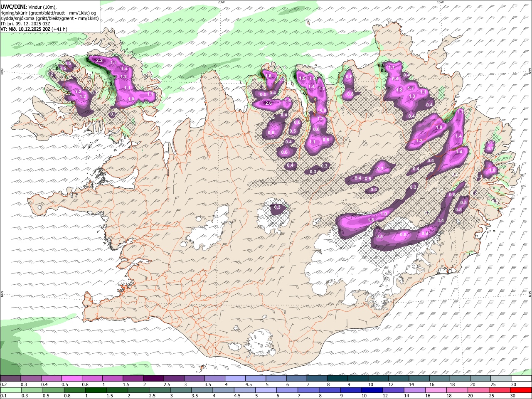Click the '(+41 h)' forecast offset text
The height and width of the screenshot is (399, 532).
pyautogui.click(x=60, y=29)
